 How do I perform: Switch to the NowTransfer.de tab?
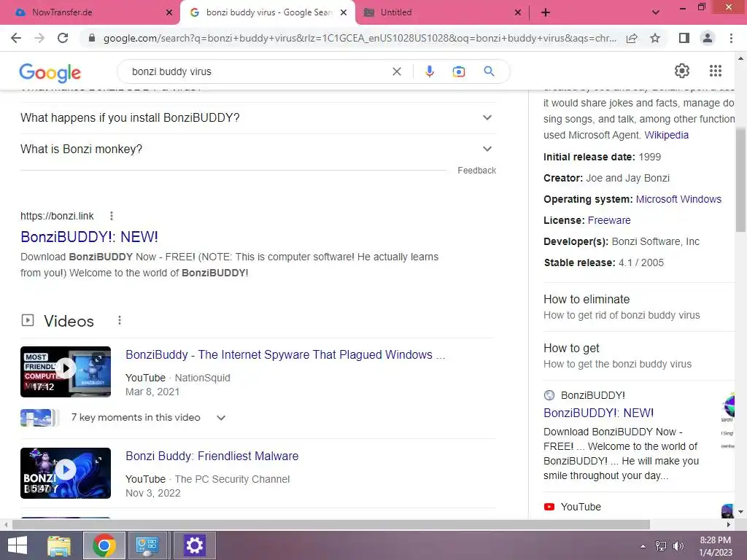point(90,12)
